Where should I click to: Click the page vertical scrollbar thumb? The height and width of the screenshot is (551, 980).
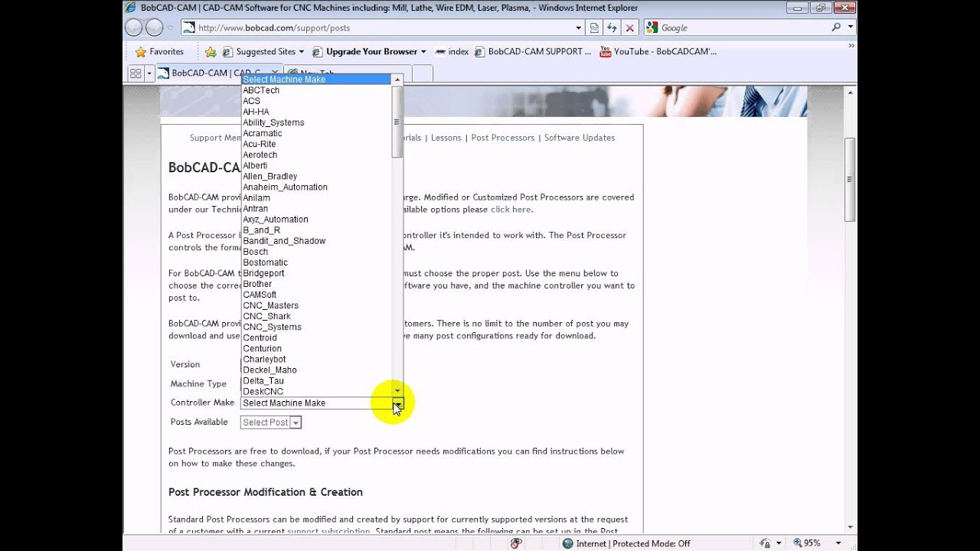point(850,180)
